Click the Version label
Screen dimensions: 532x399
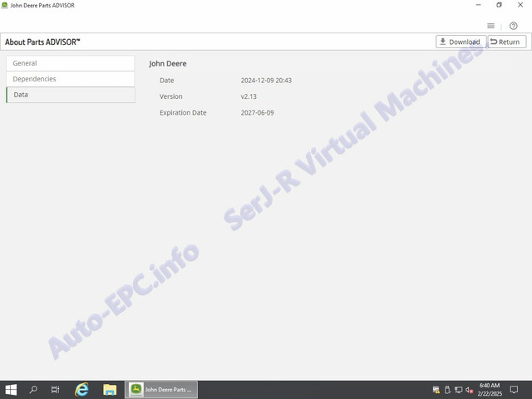pyautogui.click(x=170, y=96)
